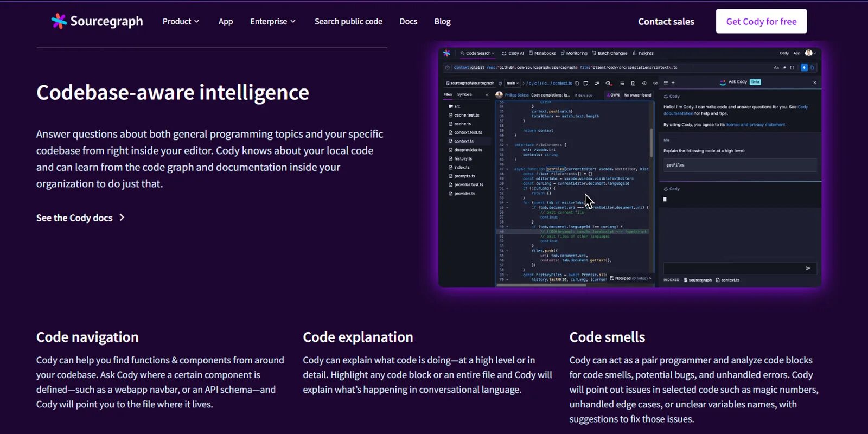Click the Cody chat input field
Viewport: 868px width, 434px height.
[x=733, y=268]
